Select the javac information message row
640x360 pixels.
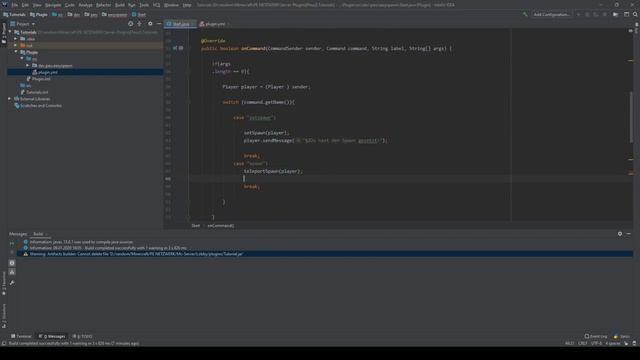[325, 242]
